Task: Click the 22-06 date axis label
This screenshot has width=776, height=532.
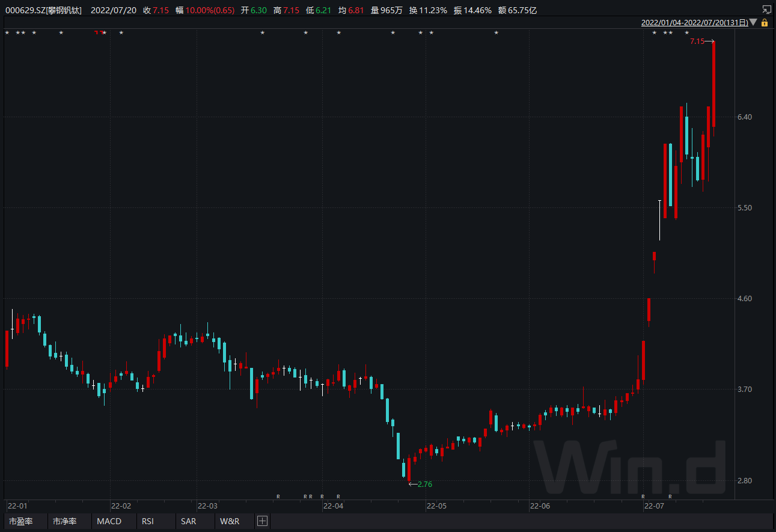Action: [x=540, y=506]
